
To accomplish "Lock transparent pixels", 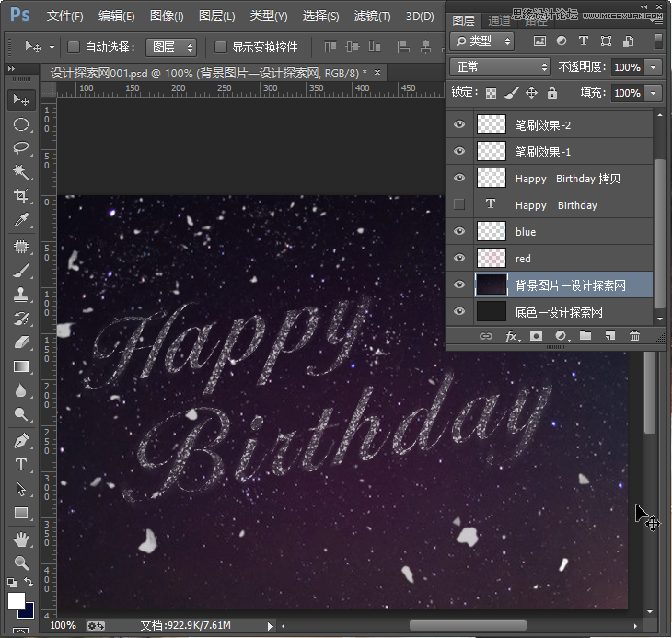I will coord(491,93).
